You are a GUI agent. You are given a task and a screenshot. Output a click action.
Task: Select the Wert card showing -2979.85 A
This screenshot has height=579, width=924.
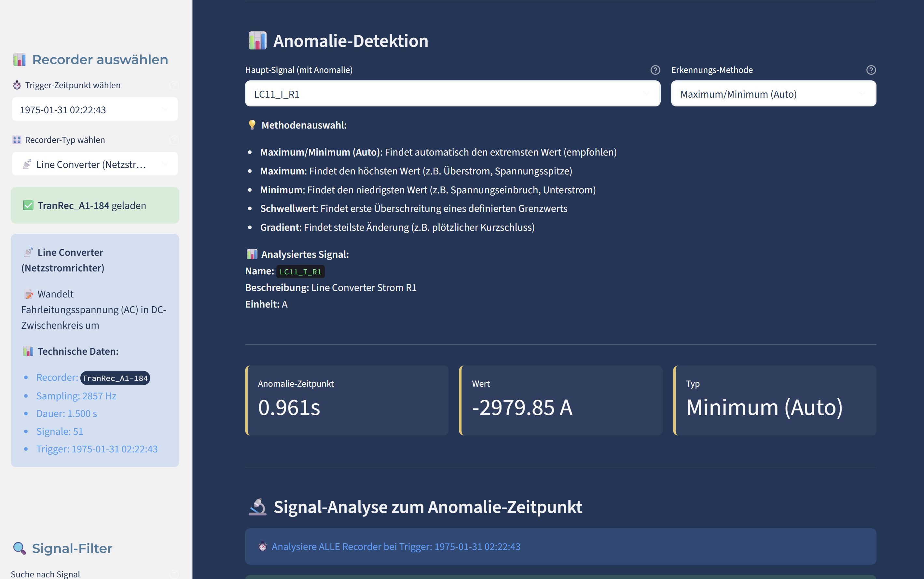(560, 401)
